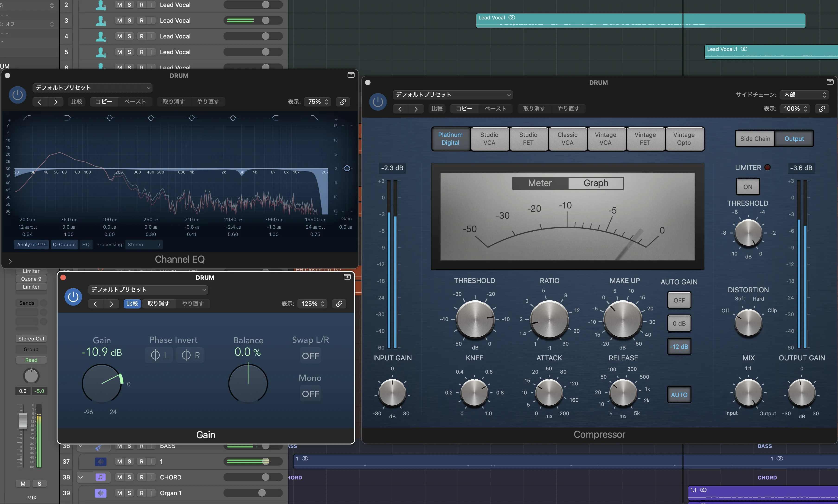Turn on the compressor Limiter ON button
The height and width of the screenshot is (504, 838).
click(x=748, y=187)
